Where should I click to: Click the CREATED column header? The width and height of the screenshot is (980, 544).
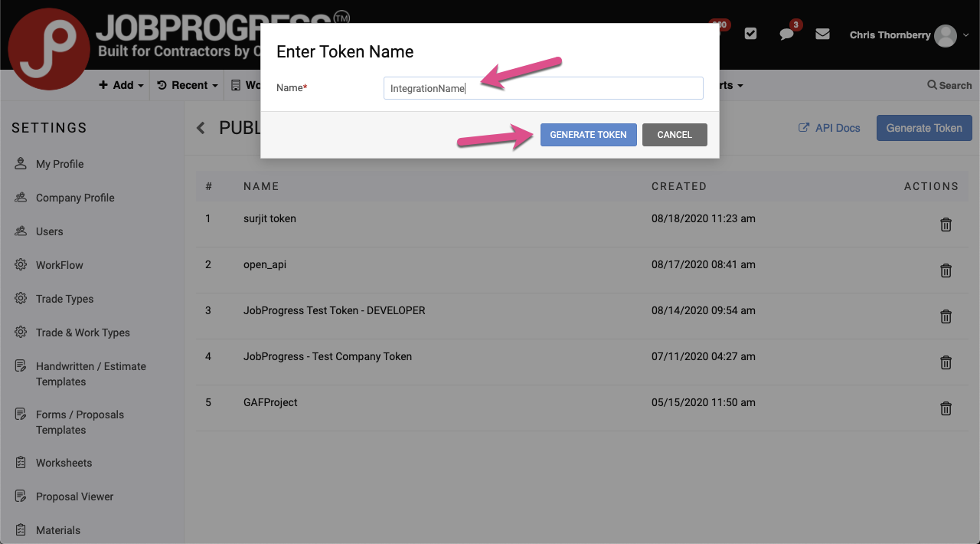pyautogui.click(x=679, y=186)
